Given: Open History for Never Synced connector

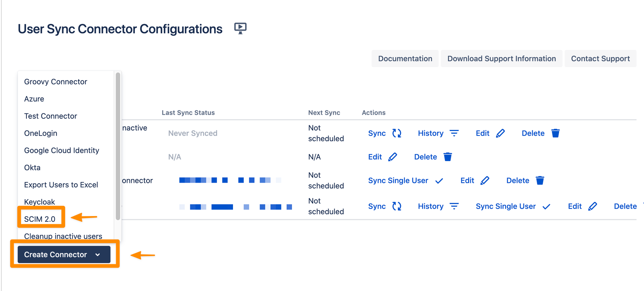Looking at the screenshot, I should (x=431, y=133).
